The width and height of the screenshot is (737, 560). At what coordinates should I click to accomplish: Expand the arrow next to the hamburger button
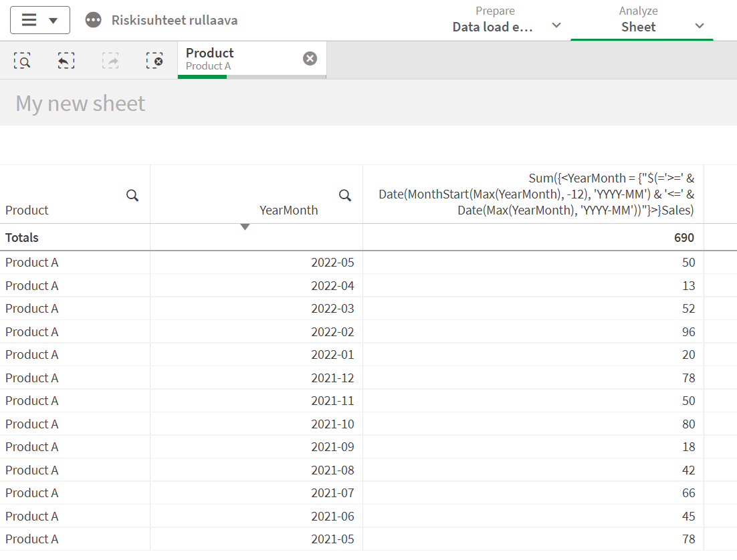tap(53, 19)
